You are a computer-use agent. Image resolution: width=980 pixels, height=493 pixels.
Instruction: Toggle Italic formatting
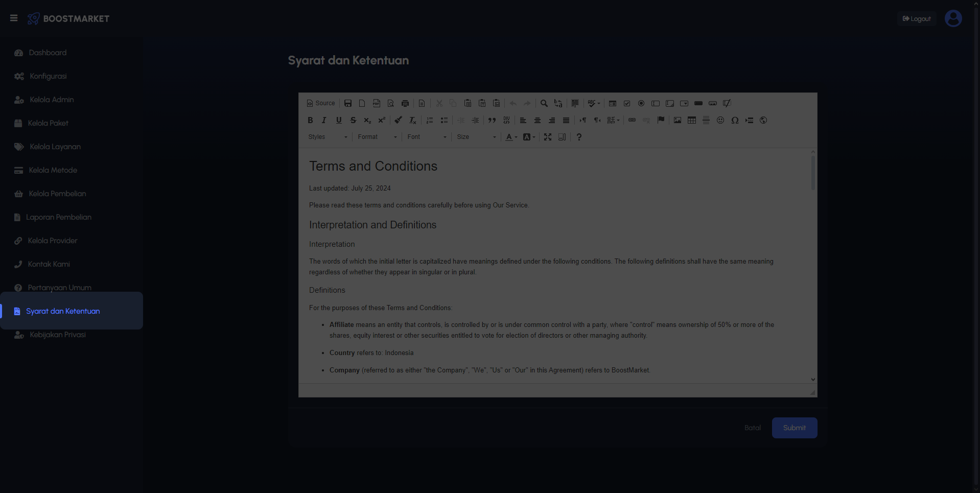tap(324, 120)
